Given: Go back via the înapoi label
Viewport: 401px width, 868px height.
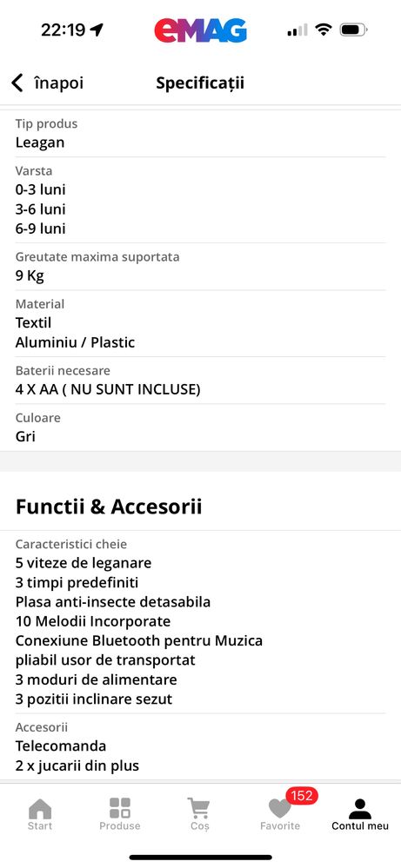Looking at the screenshot, I should (58, 83).
